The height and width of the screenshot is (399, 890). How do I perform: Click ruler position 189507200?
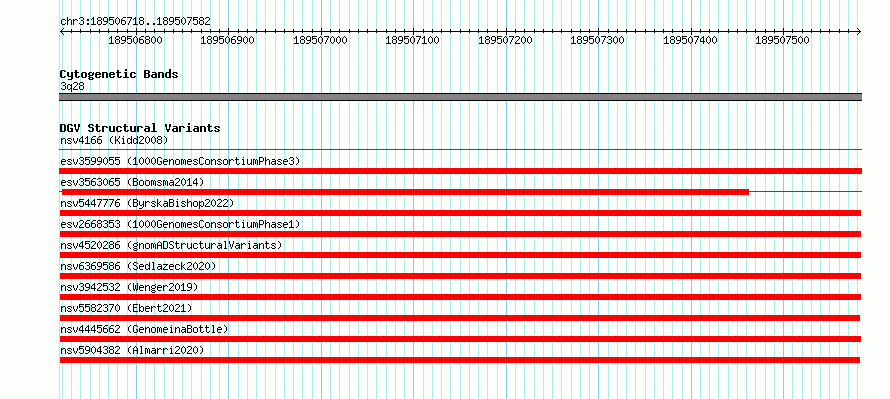pos(505,40)
